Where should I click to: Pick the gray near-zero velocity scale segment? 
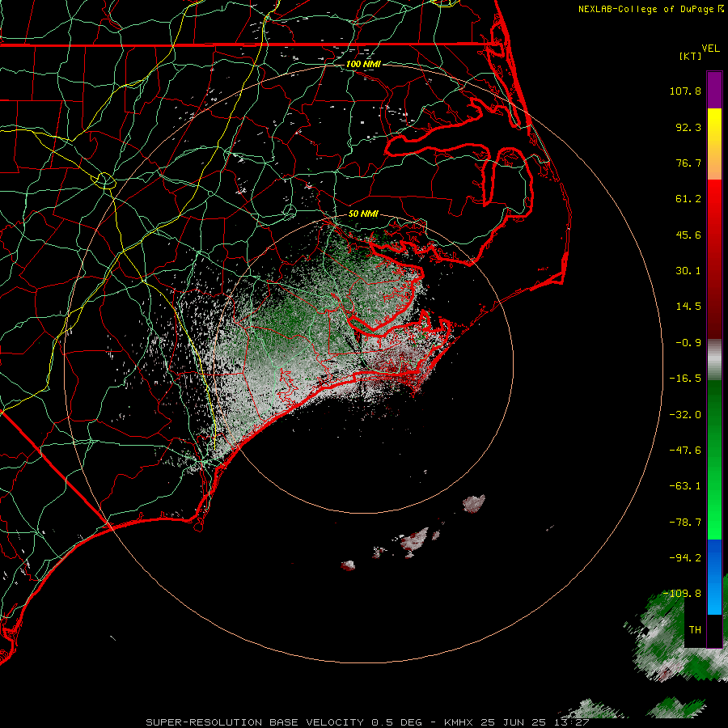[714, 360]
